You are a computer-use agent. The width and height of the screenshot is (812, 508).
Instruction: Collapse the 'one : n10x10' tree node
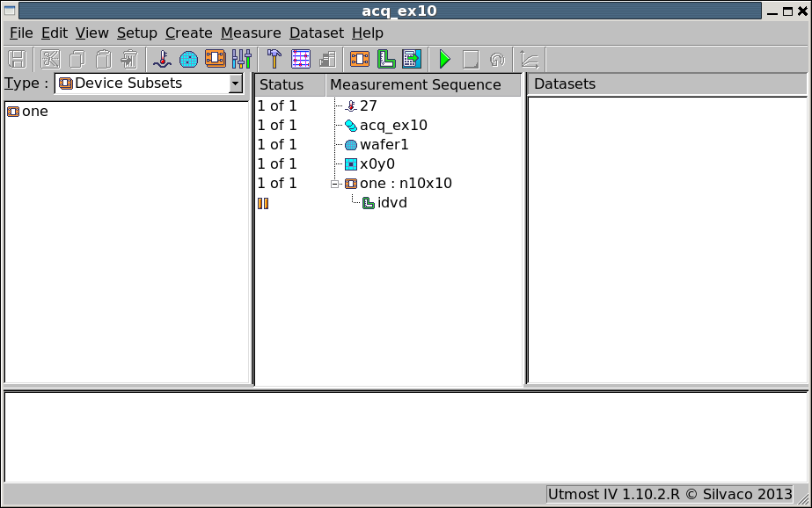pos(335,184)
